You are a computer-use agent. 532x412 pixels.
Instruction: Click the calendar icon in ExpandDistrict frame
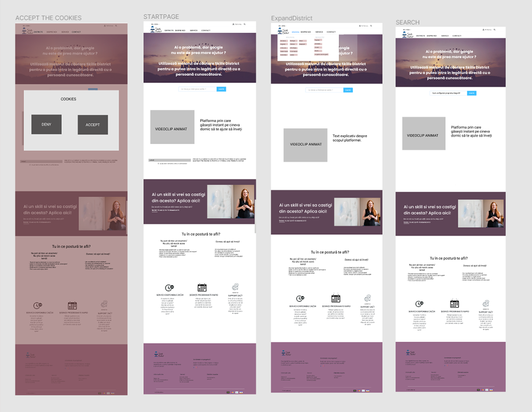point(336,298)
